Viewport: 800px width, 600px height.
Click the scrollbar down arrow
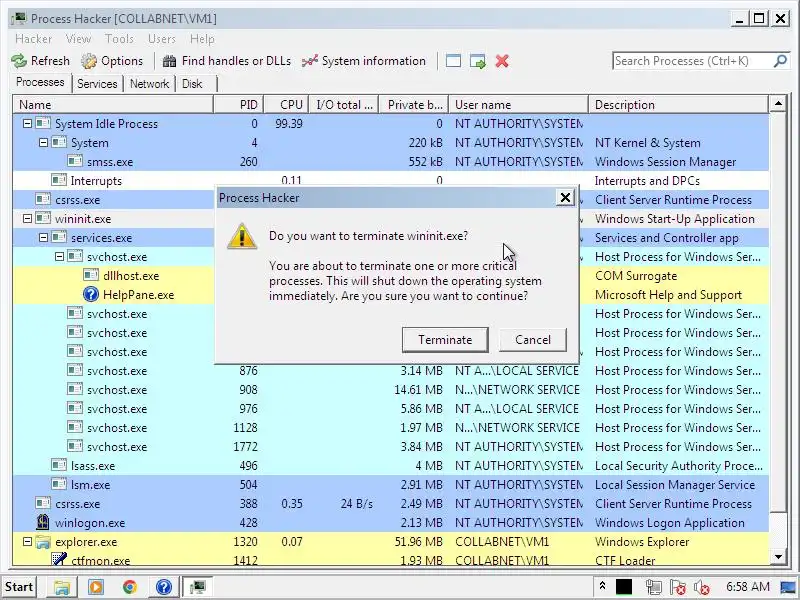[778, 557]
